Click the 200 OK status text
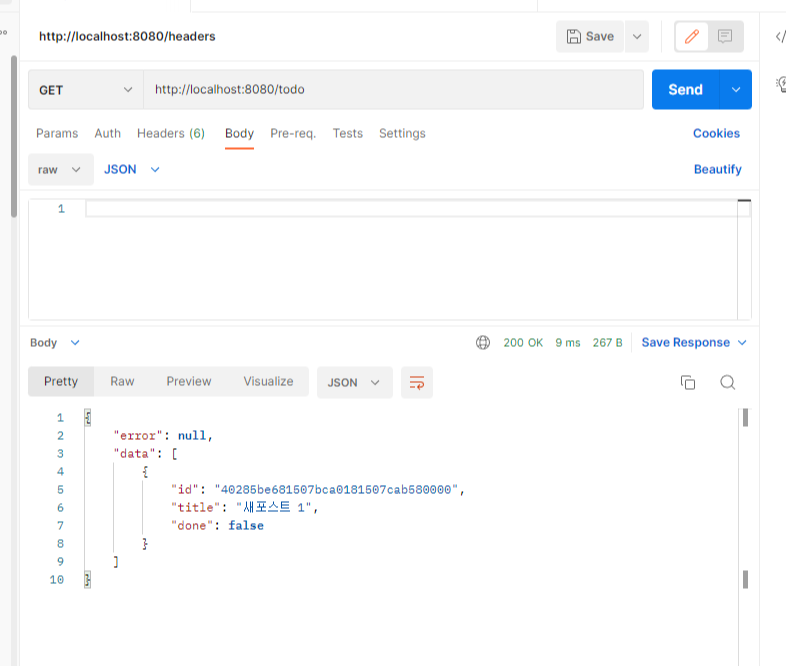 [x=523, y=343]
